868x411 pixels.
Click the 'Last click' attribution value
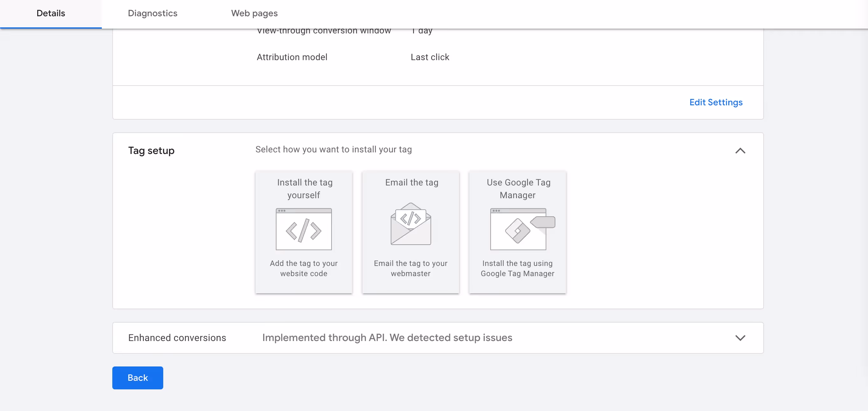tap(430, 57)
